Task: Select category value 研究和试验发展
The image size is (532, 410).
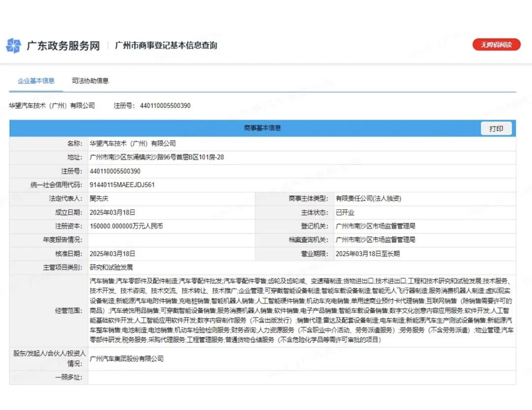Action: coord(111,268)
